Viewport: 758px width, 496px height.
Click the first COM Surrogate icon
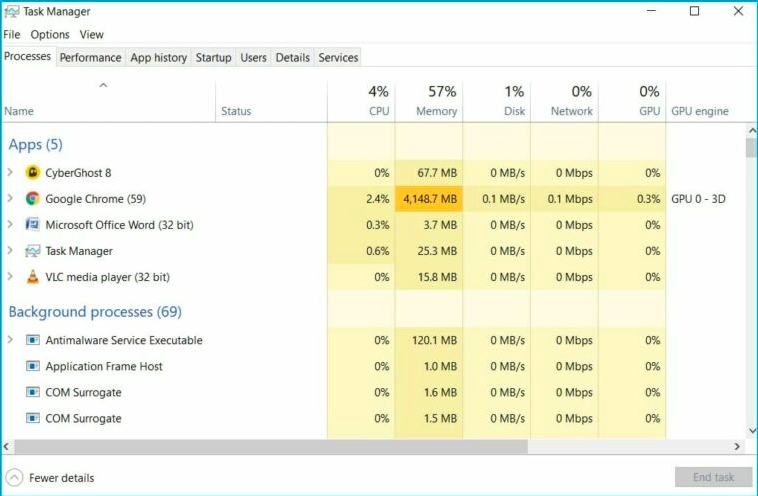pyautogui.click(x=32, y=393)
